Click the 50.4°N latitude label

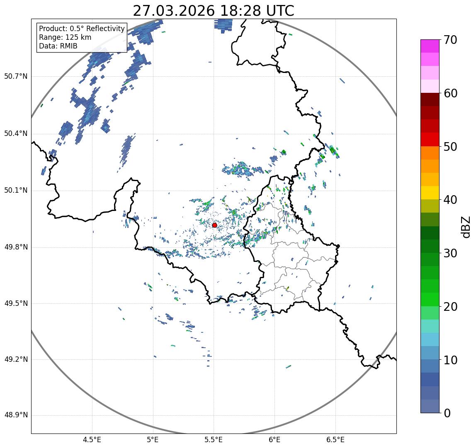coord(15,133)
